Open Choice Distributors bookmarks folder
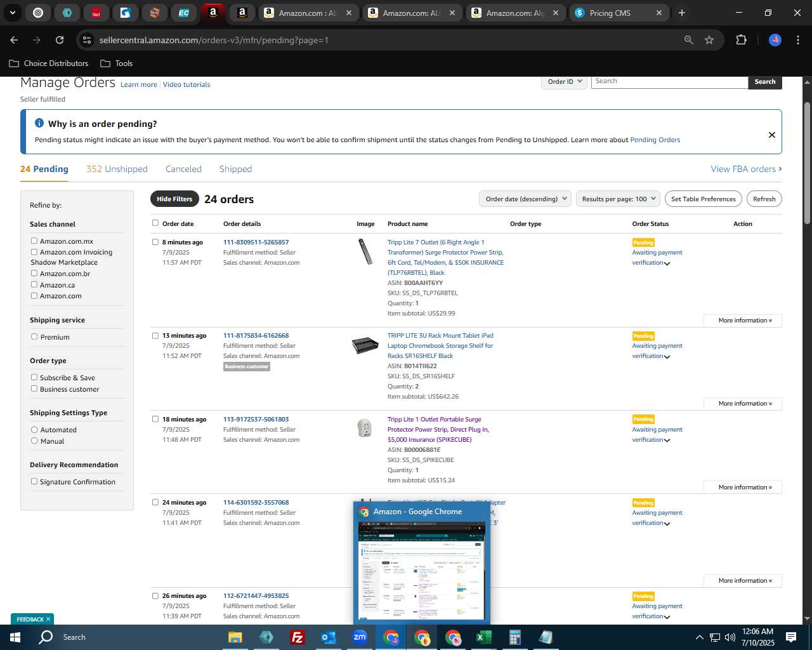Screen dimensions: 812x650 49,63
